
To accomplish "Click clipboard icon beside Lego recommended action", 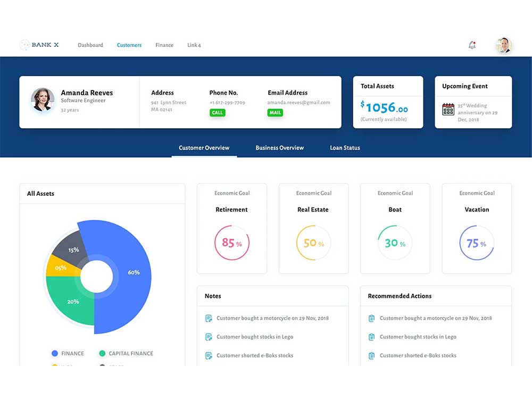I will [371, 337].
